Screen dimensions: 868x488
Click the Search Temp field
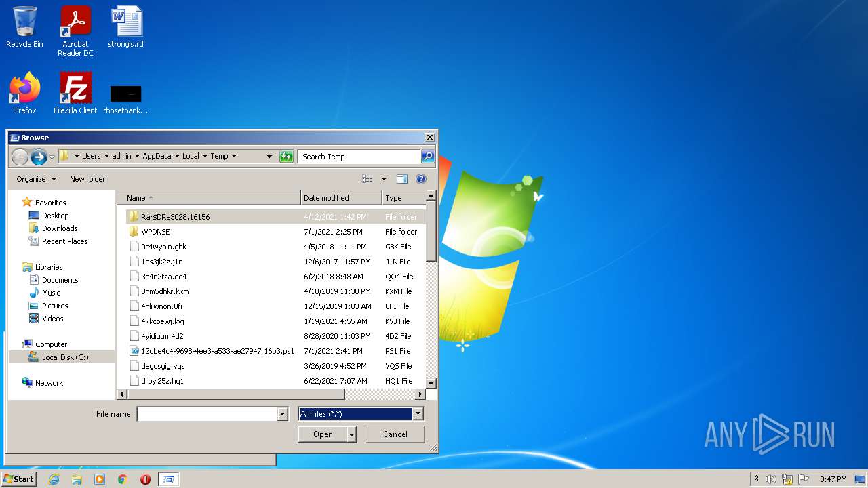[359, 157]
